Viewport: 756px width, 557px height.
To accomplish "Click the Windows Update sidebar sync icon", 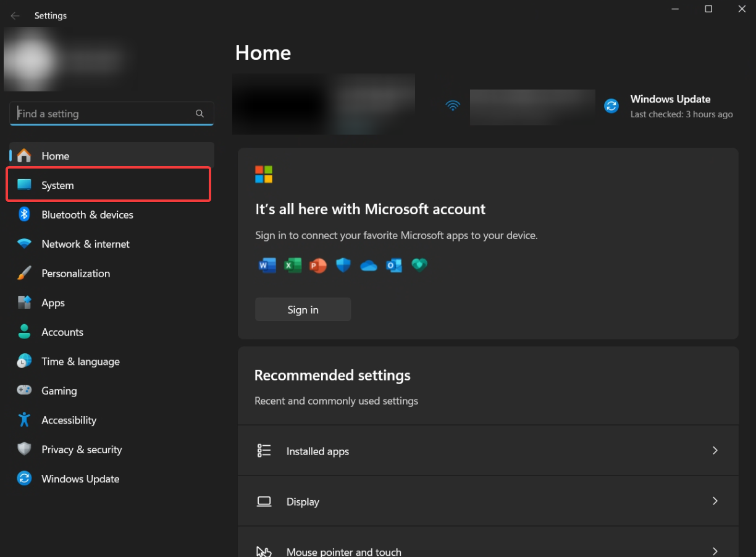I will point(24,479).
